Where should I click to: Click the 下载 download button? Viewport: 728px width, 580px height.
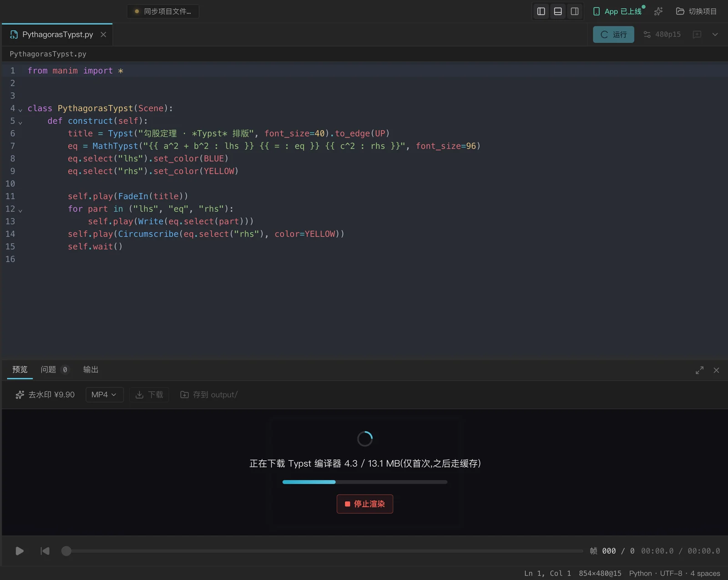[149, 395]
